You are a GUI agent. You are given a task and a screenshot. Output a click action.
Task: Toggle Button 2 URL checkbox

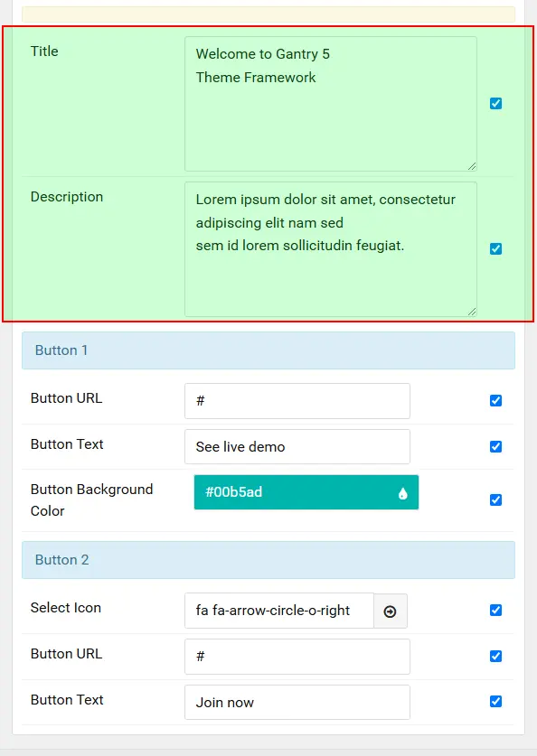(x=495, y=657)
